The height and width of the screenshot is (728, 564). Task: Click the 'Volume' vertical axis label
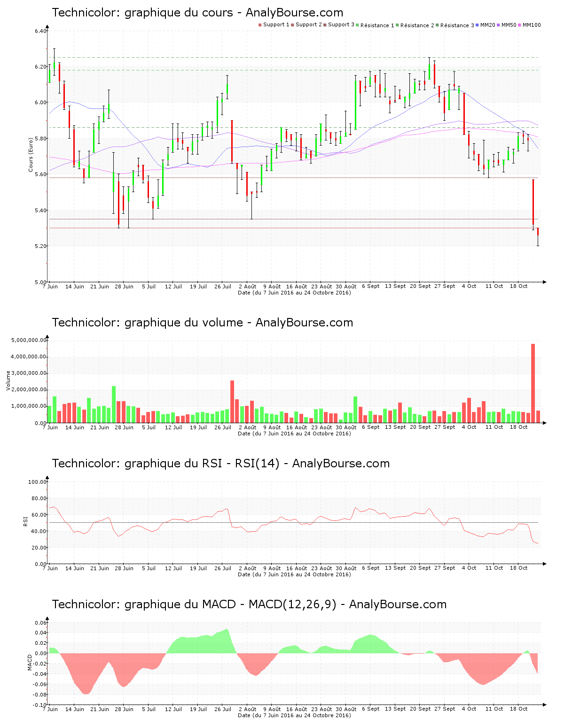[8, 380]
